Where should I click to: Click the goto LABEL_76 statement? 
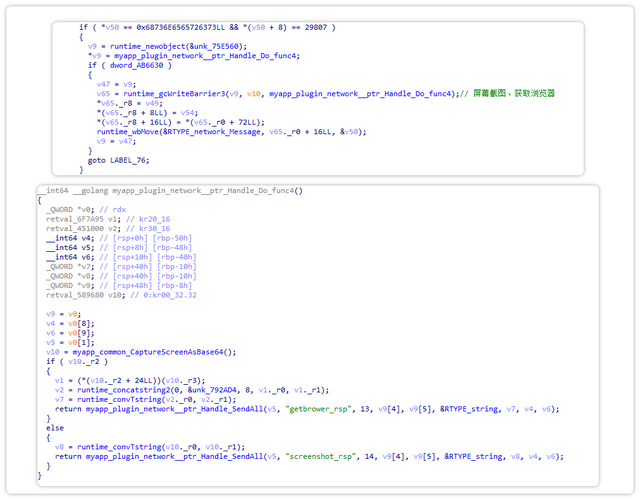[x=118, y=160]
